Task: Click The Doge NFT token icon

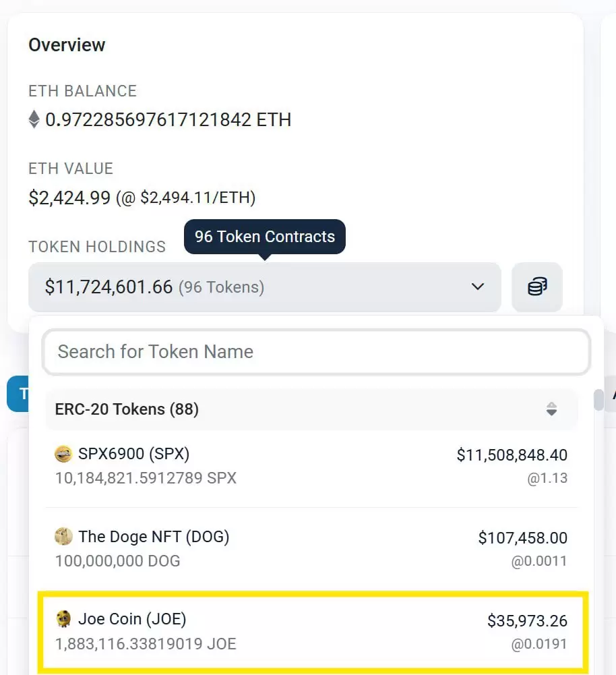Action: 63,537
